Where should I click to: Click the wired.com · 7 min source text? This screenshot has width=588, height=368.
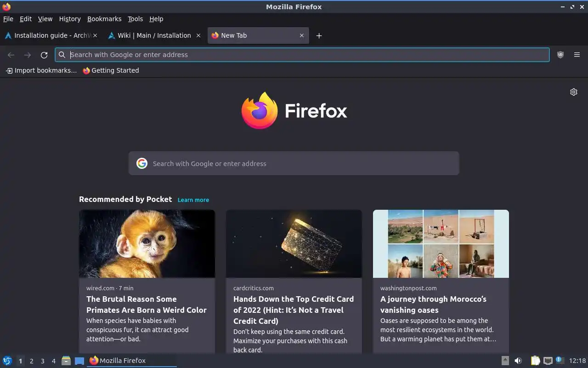point(110,288)
